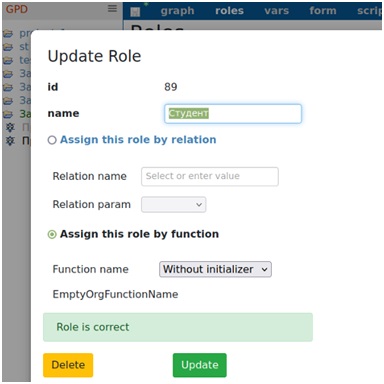
Task: Open the Relation name combo box
Action: (x=210, y=176)
